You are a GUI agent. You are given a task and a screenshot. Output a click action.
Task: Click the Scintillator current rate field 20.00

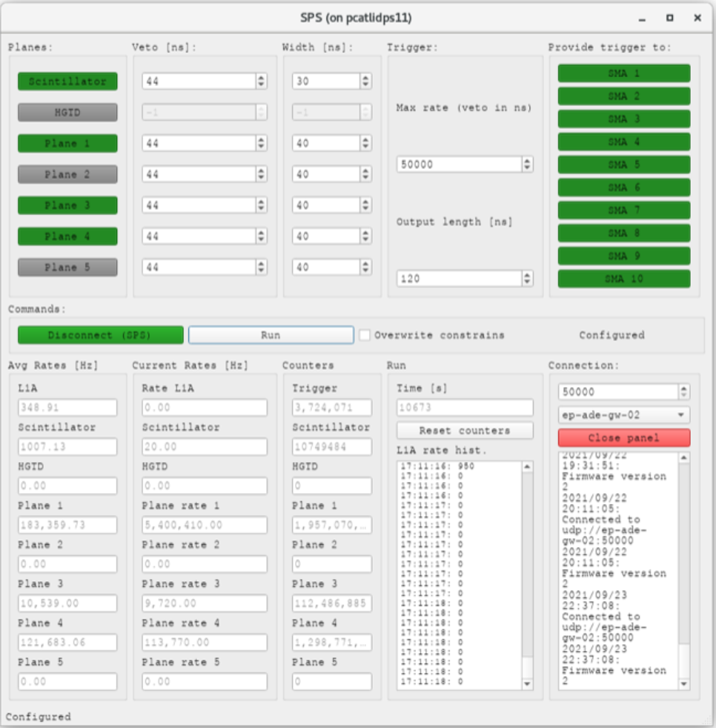(x=205, y=446)
